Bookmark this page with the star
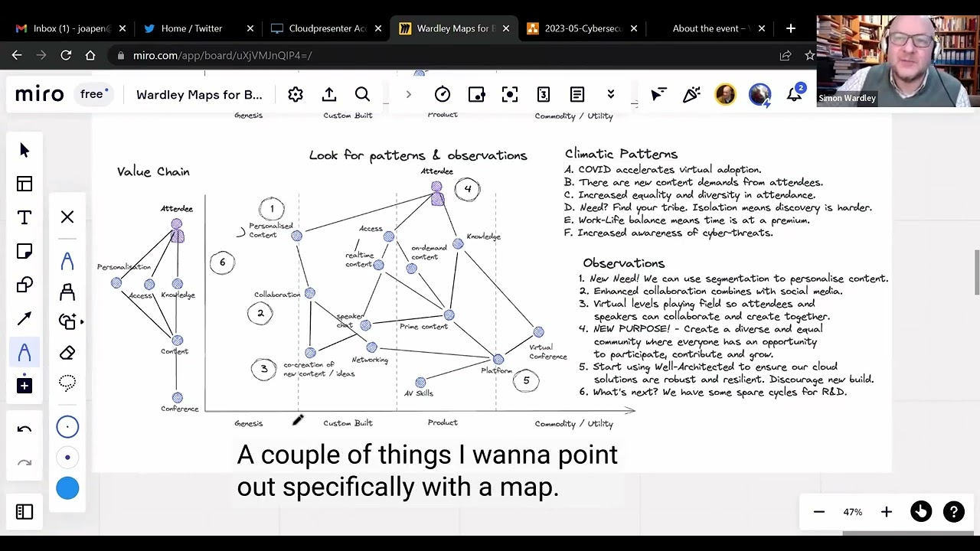Image resolution: width=980 pixels, height=551 pixels. pos(809,55)
